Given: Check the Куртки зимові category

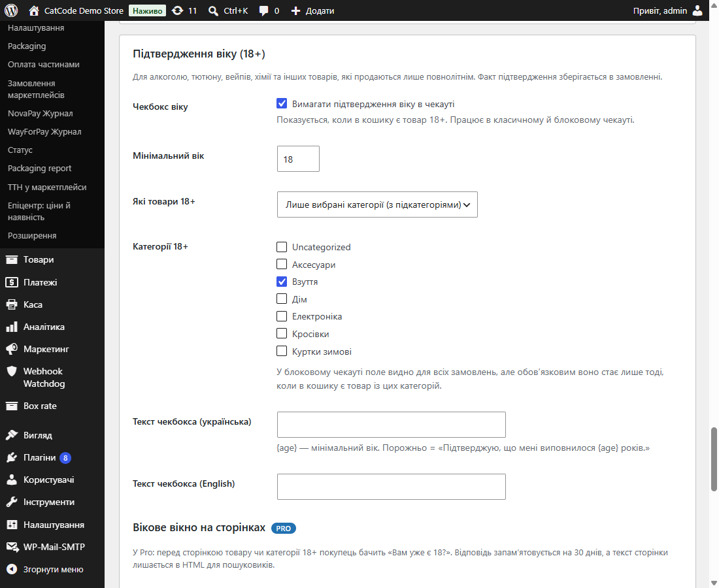Looking at the screenshot, I should tap(282, 351).
